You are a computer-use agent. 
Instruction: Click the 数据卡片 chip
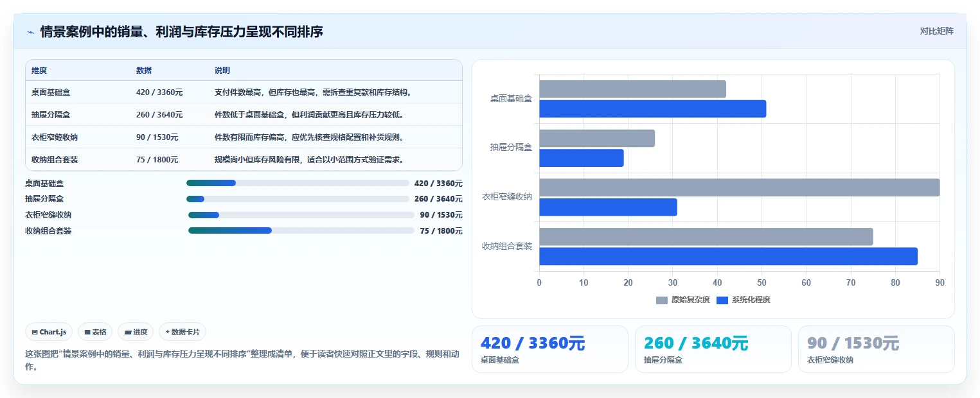(x=183, y=332)
